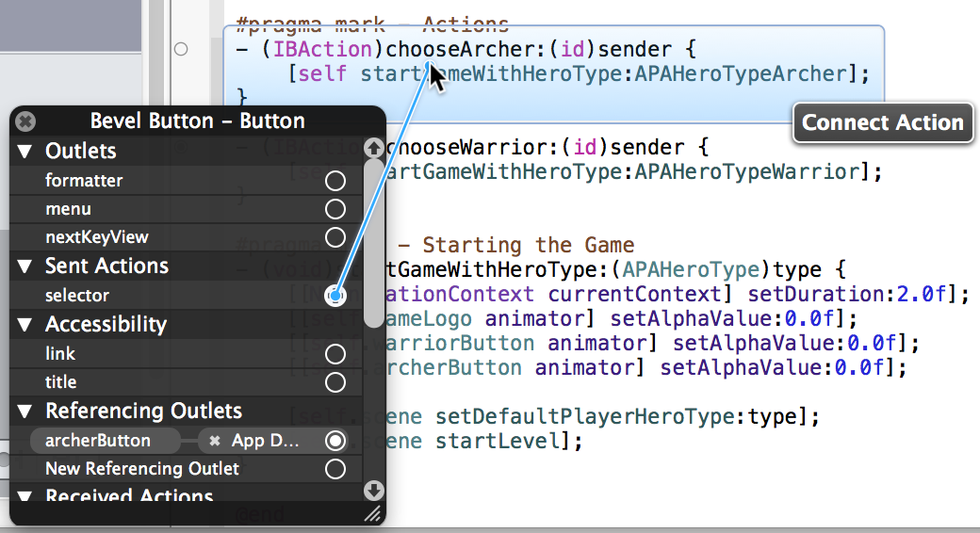Select the selector row label
This screenshot has height=533, width=980.
77,296
